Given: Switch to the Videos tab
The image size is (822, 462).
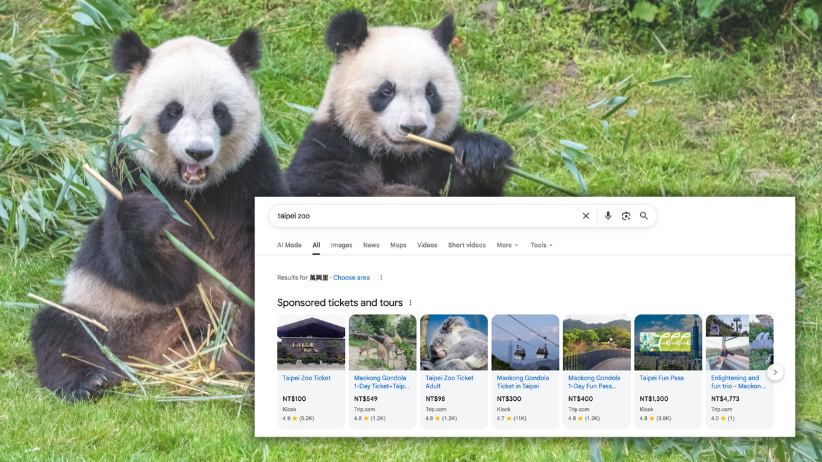Looking at the screenshot, I should click(x=427, y=245).
